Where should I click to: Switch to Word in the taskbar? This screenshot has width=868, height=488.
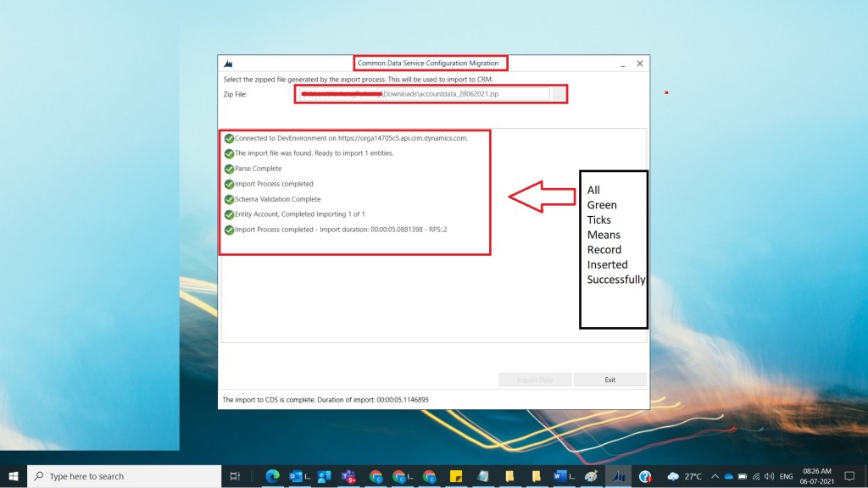click(x=561, y=476)
